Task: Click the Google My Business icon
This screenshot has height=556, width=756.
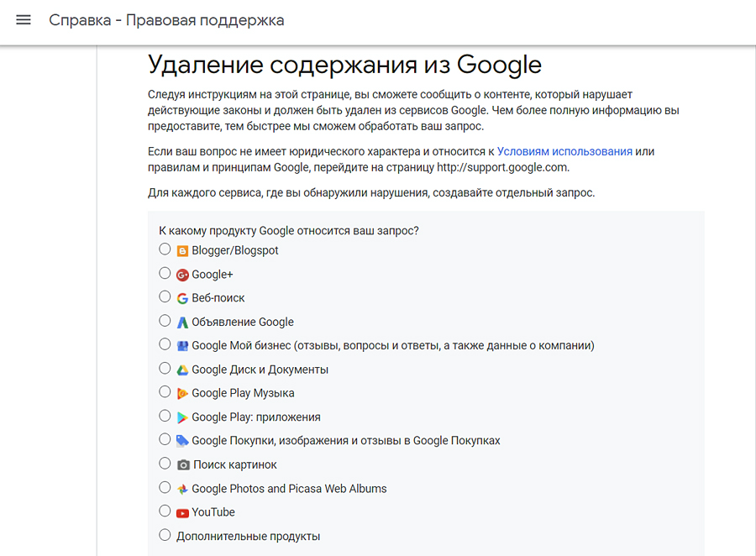Action: point(182,345)
